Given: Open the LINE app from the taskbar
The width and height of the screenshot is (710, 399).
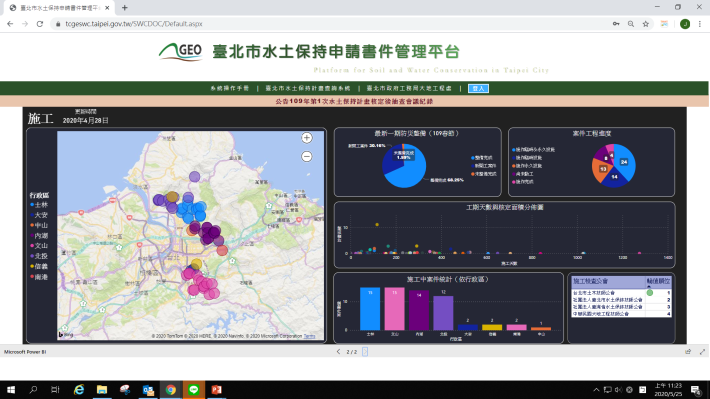Looking at the screenshot, I should (193, 389).
